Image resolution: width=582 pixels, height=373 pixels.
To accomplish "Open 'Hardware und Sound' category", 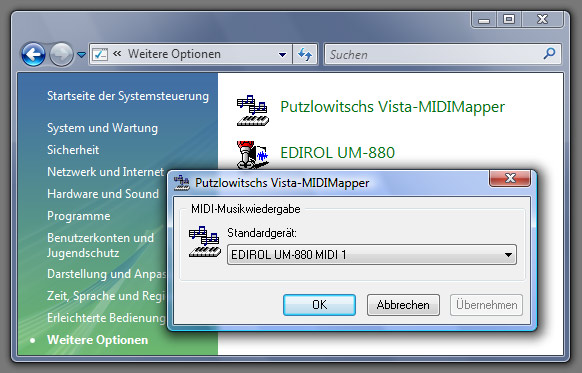I will click(103, 194).
